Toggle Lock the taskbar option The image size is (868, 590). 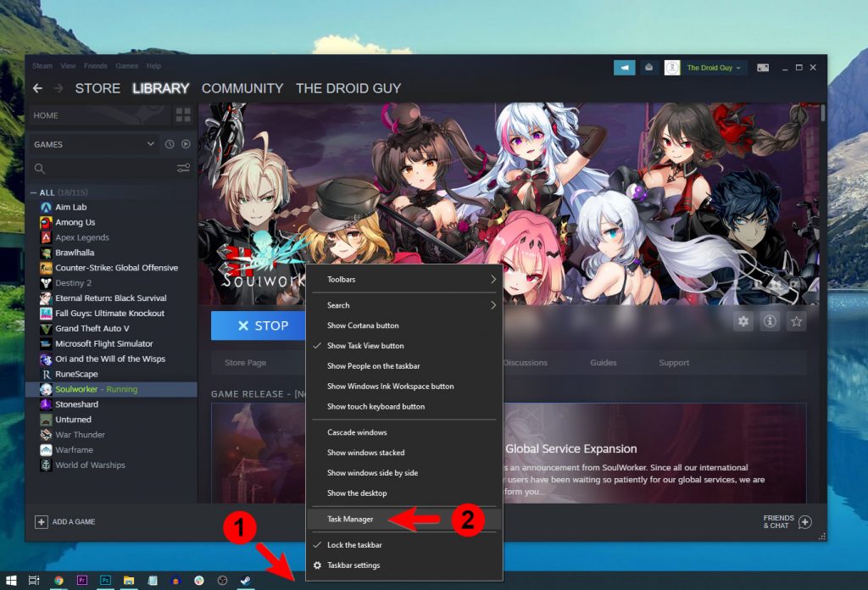pyautogui.click(x=404, y=544)
